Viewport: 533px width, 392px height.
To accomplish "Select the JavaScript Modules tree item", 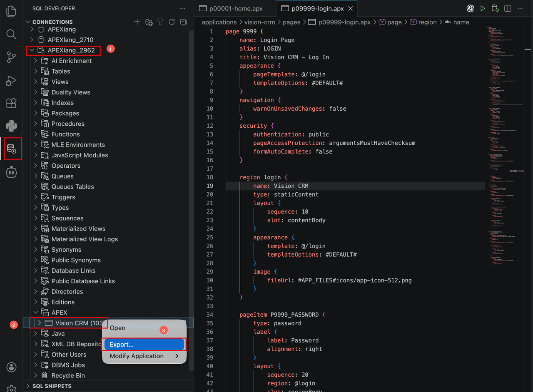I will coord(80,155).
